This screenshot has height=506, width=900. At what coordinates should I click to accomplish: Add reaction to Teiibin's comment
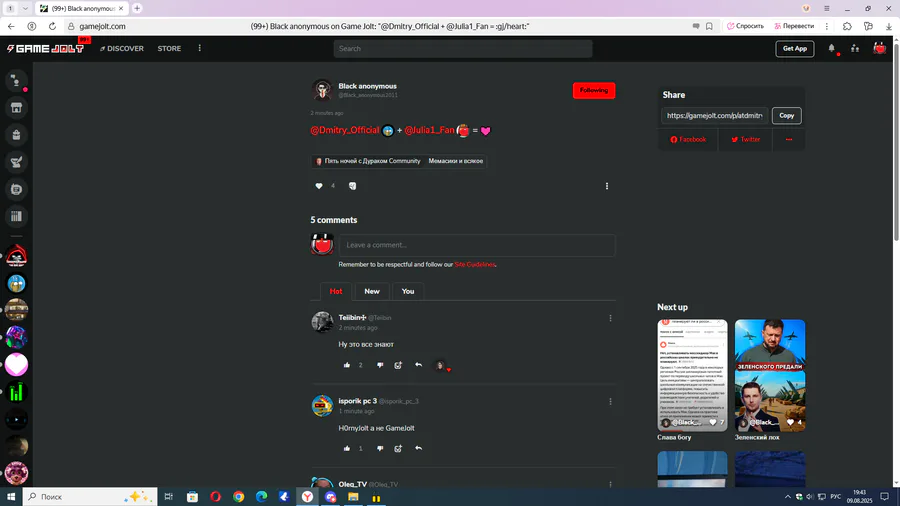(398, 365)
